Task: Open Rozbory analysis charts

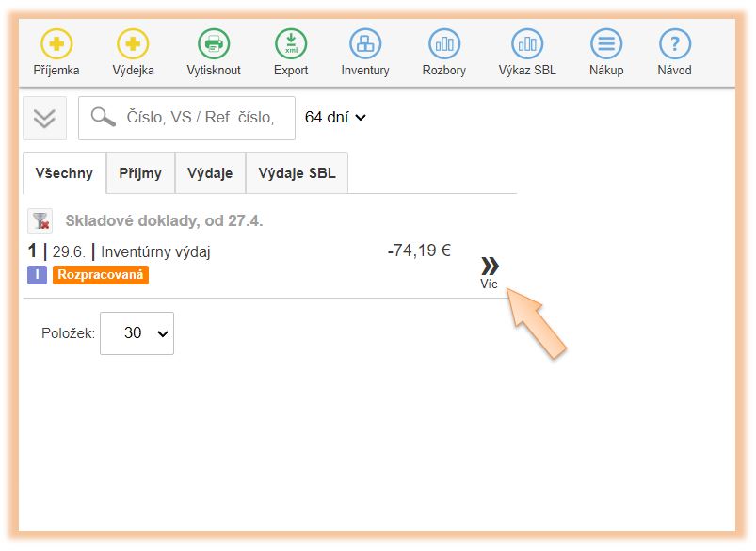Action: coord(444,44)
